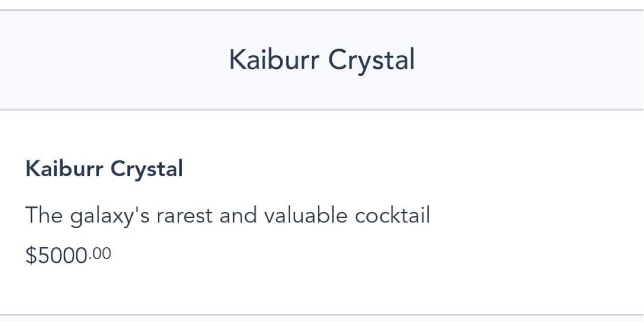This screenshot has width=644, height=322.
Task: Select the bold Kaiburr Crystal item name
Action: (x=104, y=169)
